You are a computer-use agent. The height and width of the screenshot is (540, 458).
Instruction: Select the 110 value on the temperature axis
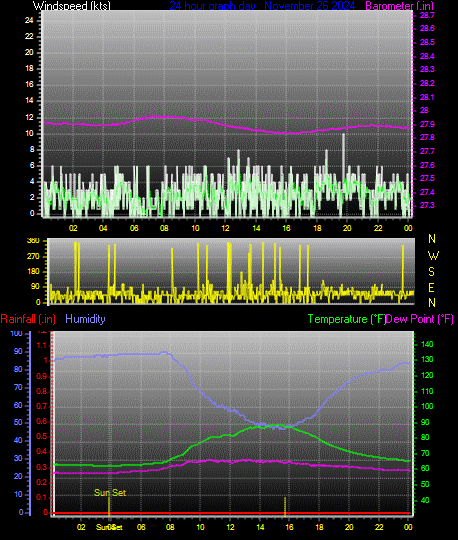tap(427, 391)
